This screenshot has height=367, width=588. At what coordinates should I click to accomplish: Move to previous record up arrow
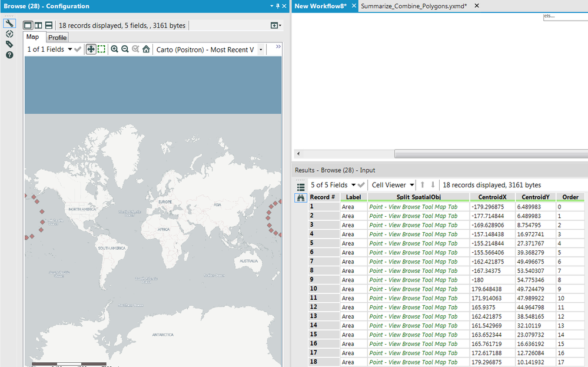click(423, 184)
